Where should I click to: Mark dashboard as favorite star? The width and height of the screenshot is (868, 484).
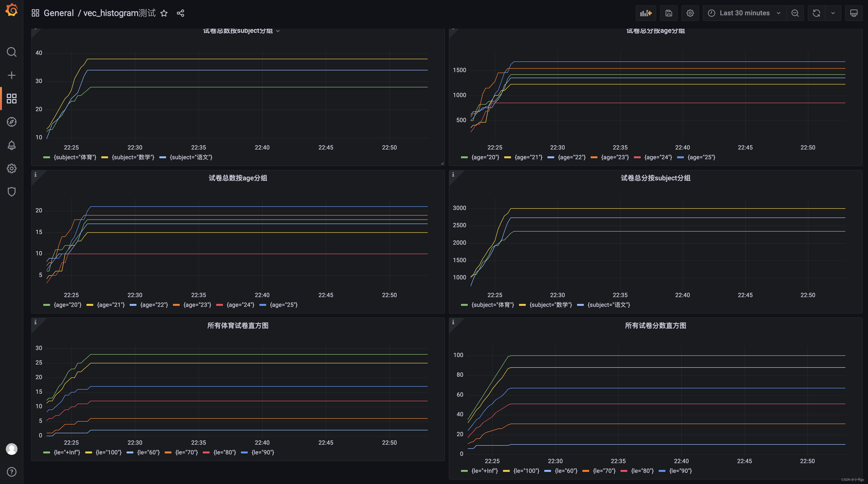tap(164, 13)
